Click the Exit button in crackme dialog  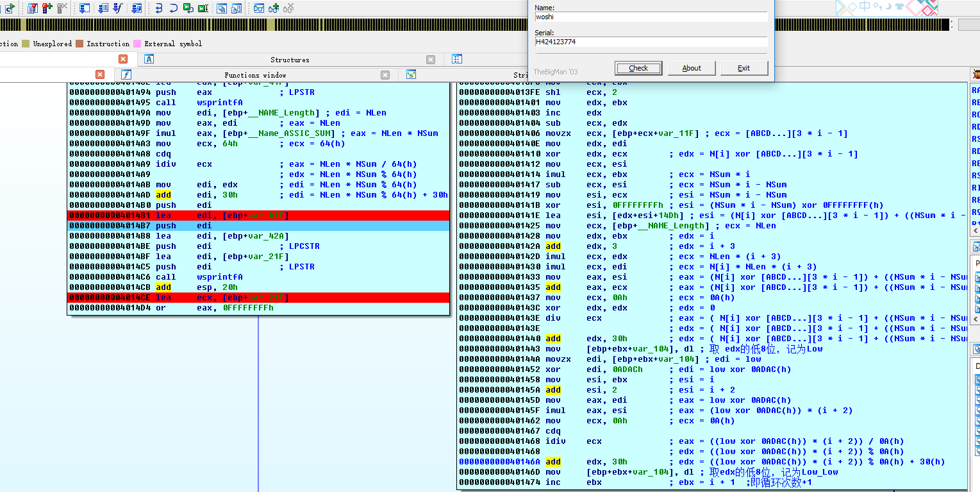pyautogui.click(x=743, y=68)
